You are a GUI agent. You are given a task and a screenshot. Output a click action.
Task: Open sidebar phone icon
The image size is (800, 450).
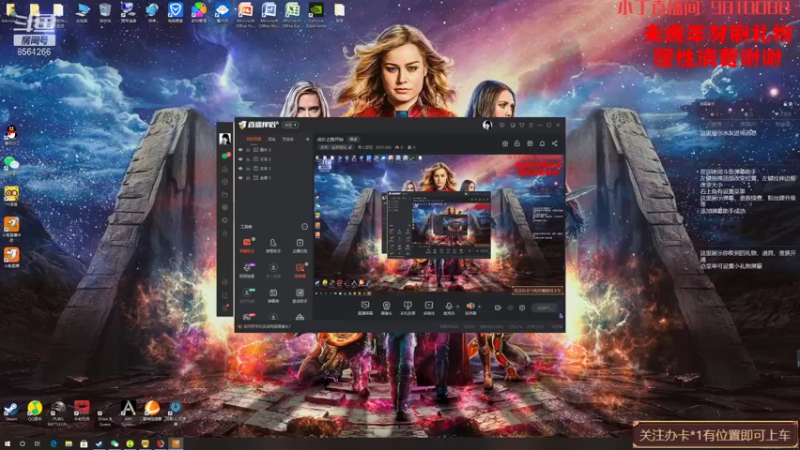tap(224, 295)
